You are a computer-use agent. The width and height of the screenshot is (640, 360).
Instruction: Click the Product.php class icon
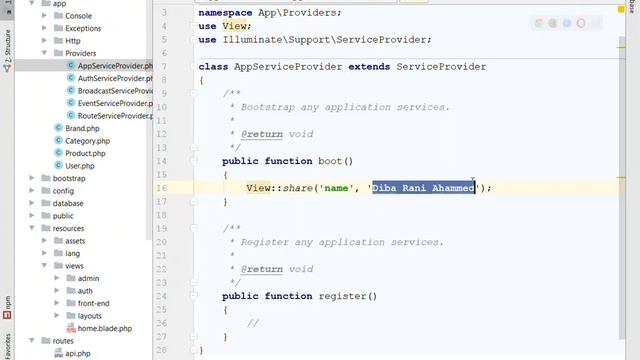pyautogui.click(x=58, y=153)
